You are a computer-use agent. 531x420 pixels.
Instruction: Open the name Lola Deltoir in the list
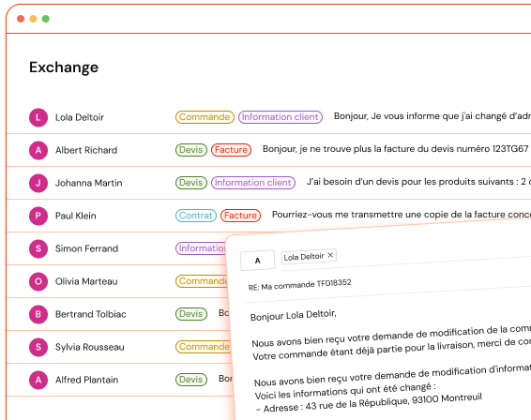(80, 117)
